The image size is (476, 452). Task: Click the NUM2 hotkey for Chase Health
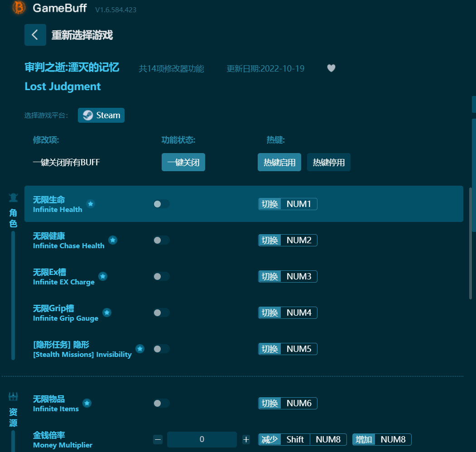(x=288, y=240)
